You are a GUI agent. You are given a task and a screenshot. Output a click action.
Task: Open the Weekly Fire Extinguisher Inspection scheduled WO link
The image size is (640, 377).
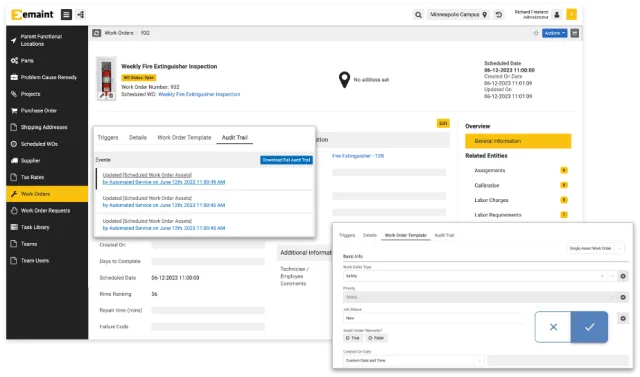[199, 94]
